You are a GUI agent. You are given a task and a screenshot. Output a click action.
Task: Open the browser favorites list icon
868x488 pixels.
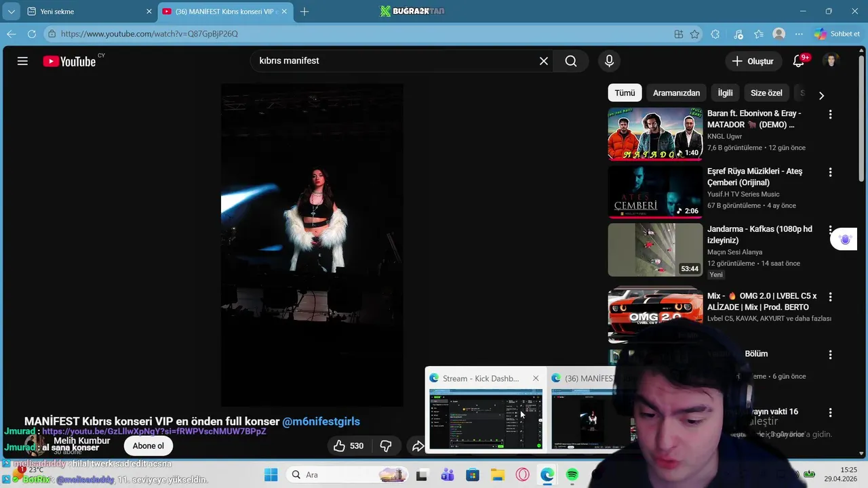pos(758,34)
